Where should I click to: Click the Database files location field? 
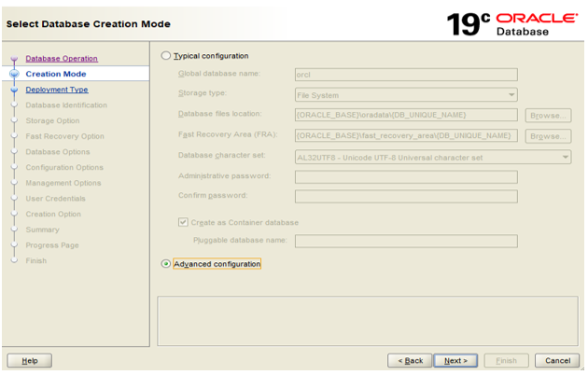[x=406, y=115]
